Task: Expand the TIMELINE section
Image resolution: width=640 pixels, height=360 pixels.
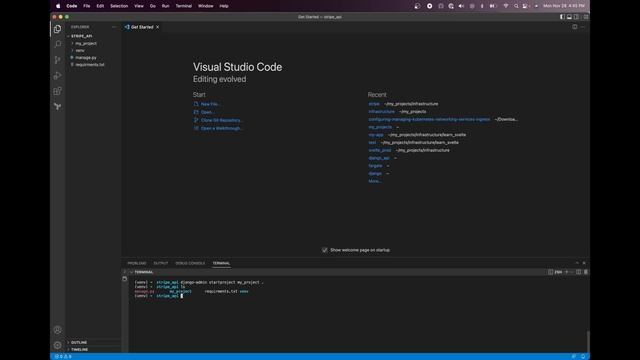Action: tap(78, 350)
